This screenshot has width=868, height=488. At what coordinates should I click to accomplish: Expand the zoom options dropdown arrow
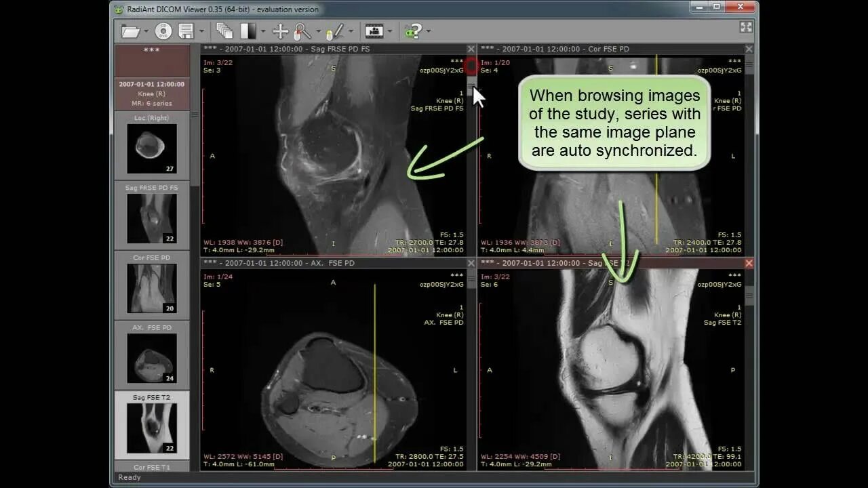318,31
